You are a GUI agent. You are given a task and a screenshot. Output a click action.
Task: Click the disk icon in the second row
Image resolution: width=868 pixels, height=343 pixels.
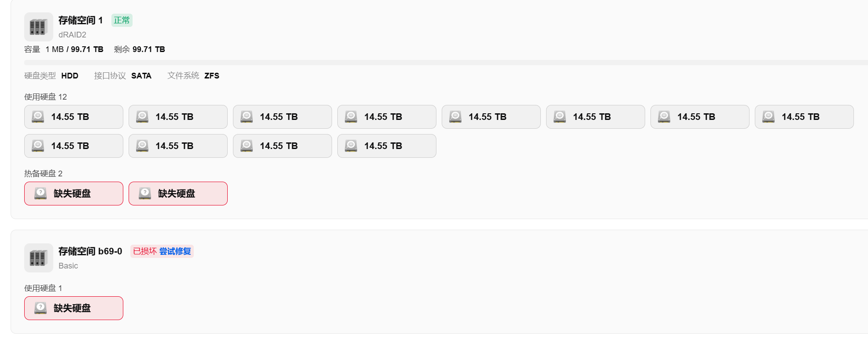[37, 146]
